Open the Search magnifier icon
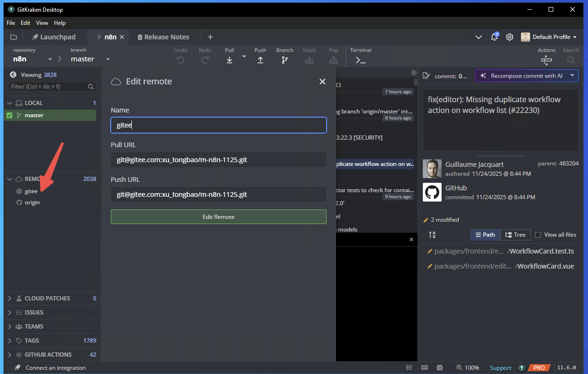588x374 pixels. (571, 60)
